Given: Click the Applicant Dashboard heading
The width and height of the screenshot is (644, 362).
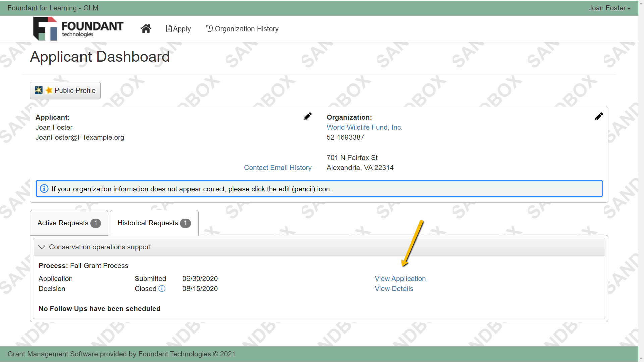Looking at the screenshot, I should (100, 57).
